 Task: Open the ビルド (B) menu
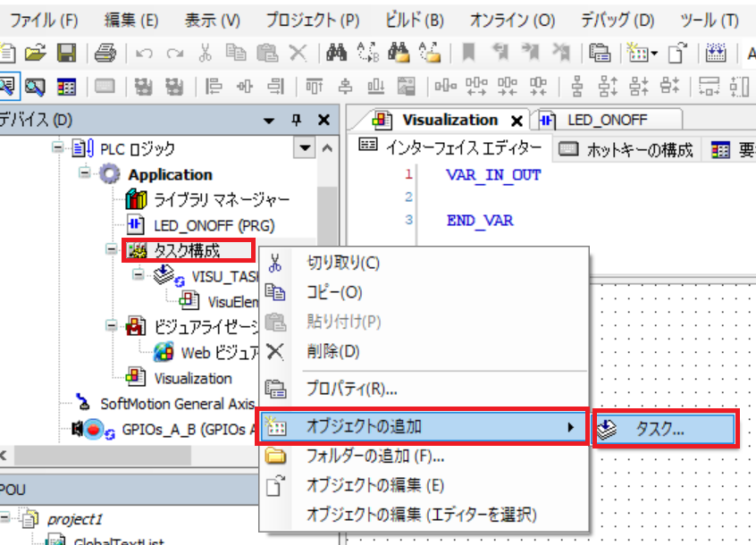pos(414,19)
